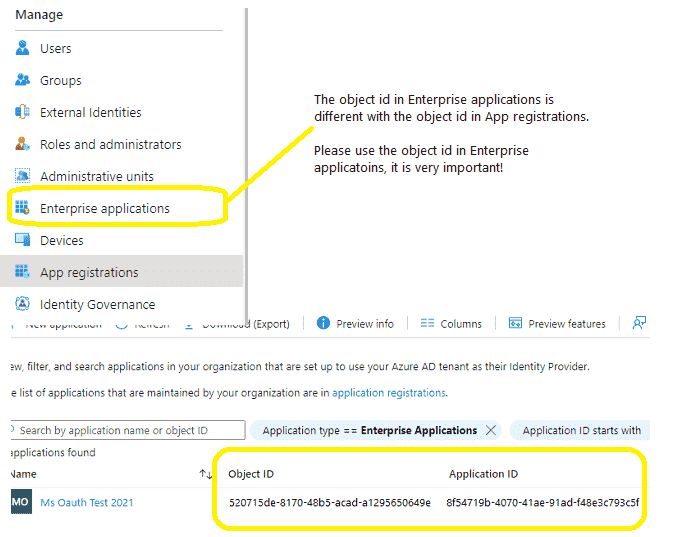Open the Columns chooser
The image size is (694, 537).
tap(451, 324)
